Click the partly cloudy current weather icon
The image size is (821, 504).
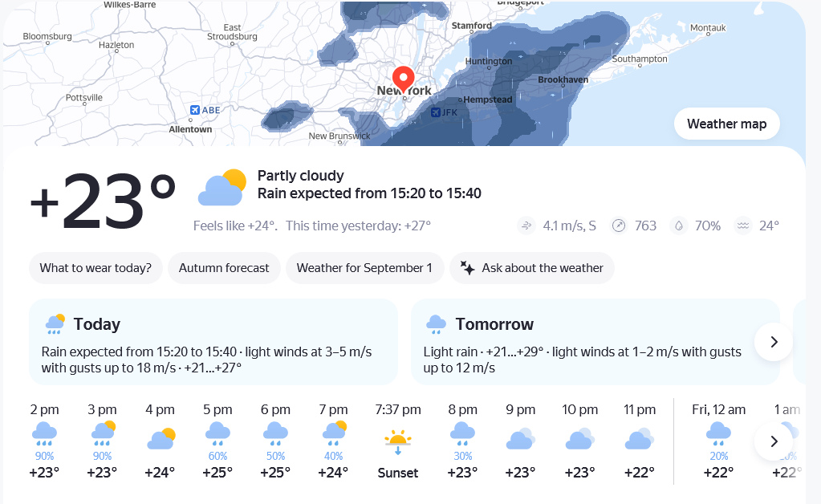point(222,187)
